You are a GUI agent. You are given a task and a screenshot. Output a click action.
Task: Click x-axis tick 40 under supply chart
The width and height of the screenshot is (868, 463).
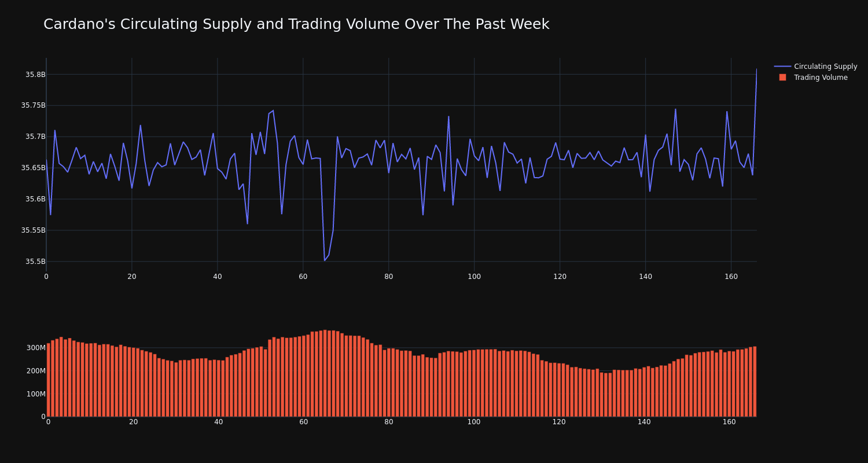(x=218, y=277)
